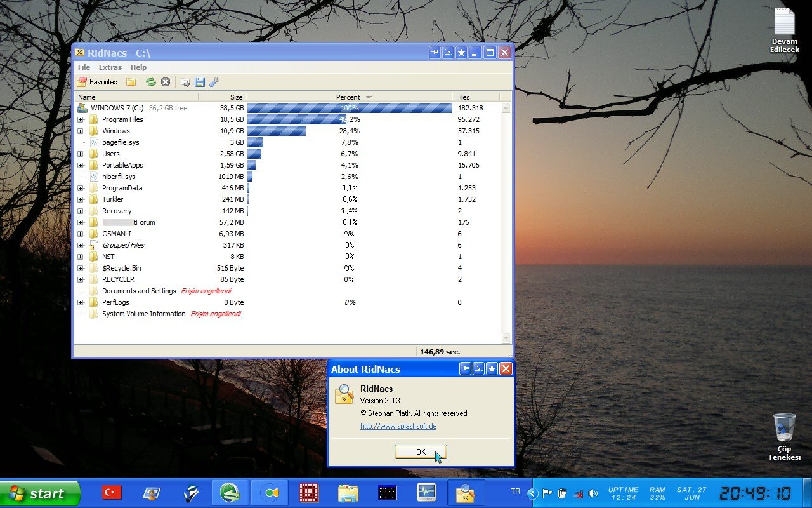Select the RECYCLER folder row
This screenshot has width=812, height=508.
288,279
